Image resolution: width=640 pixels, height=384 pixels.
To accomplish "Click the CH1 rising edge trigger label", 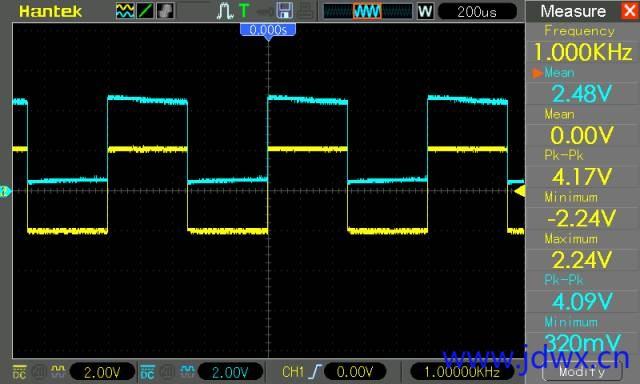I will click(302, 372).
